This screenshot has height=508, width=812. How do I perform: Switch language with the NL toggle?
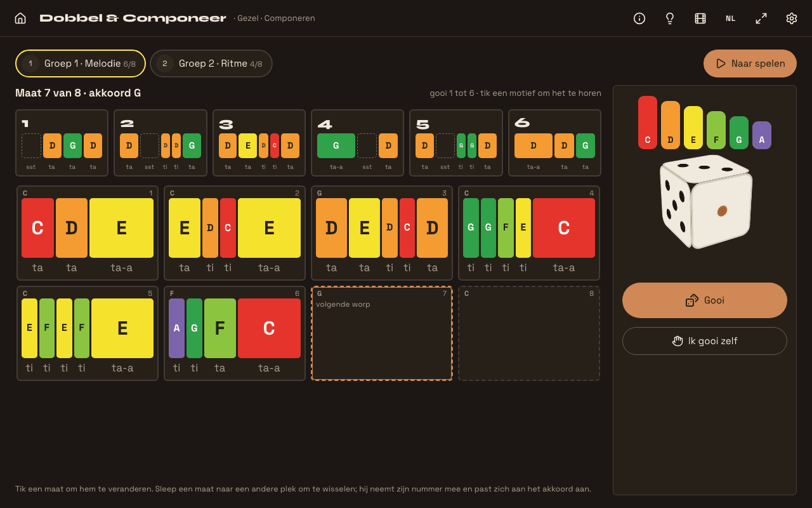[731, 18]
